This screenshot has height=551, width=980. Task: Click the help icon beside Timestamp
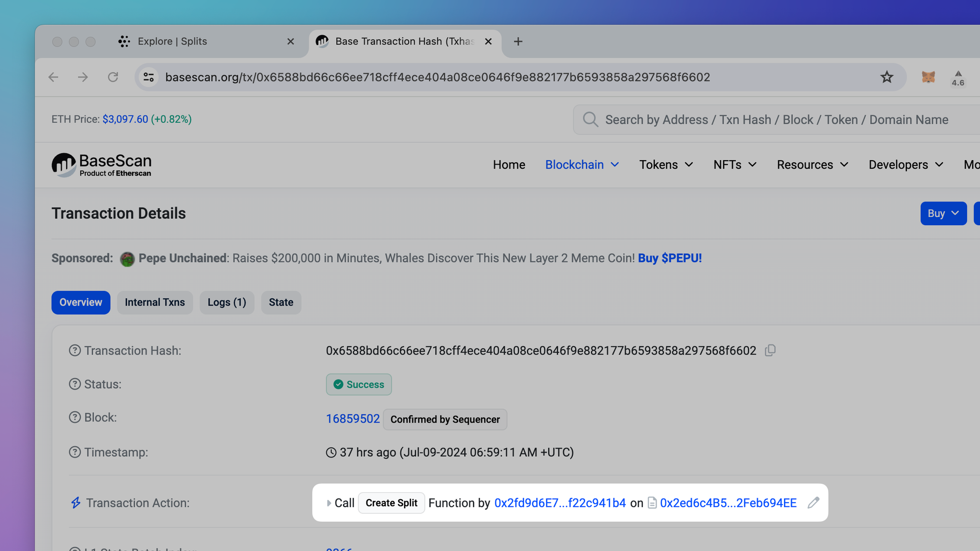74,452
